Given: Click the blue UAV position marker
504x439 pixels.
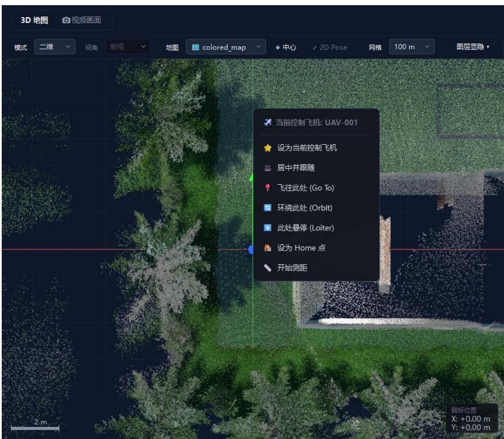Looking at the screenshot, I should tap(251, 249).
